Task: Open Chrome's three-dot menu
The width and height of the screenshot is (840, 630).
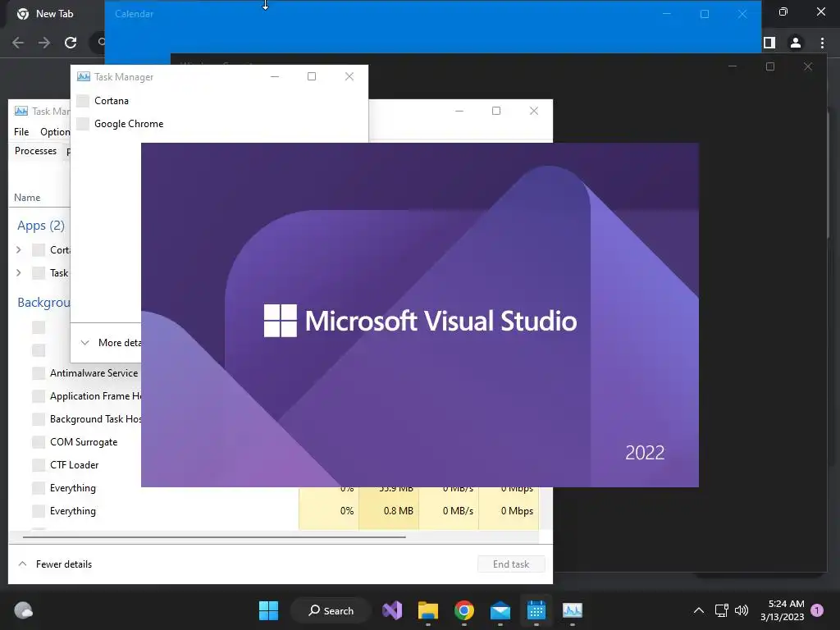Action: point(822,43)
